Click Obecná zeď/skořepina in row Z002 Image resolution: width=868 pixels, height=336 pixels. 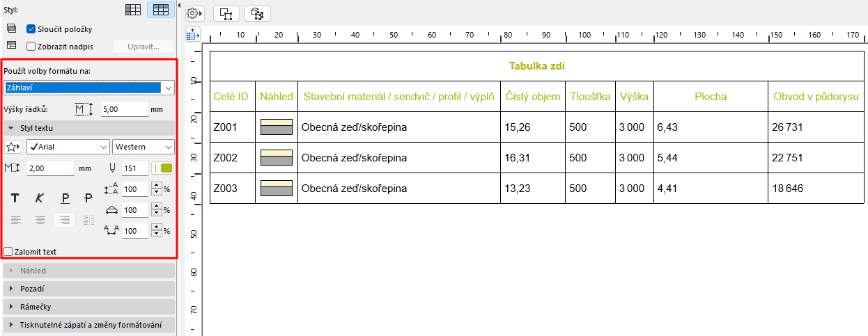(354, 158)
